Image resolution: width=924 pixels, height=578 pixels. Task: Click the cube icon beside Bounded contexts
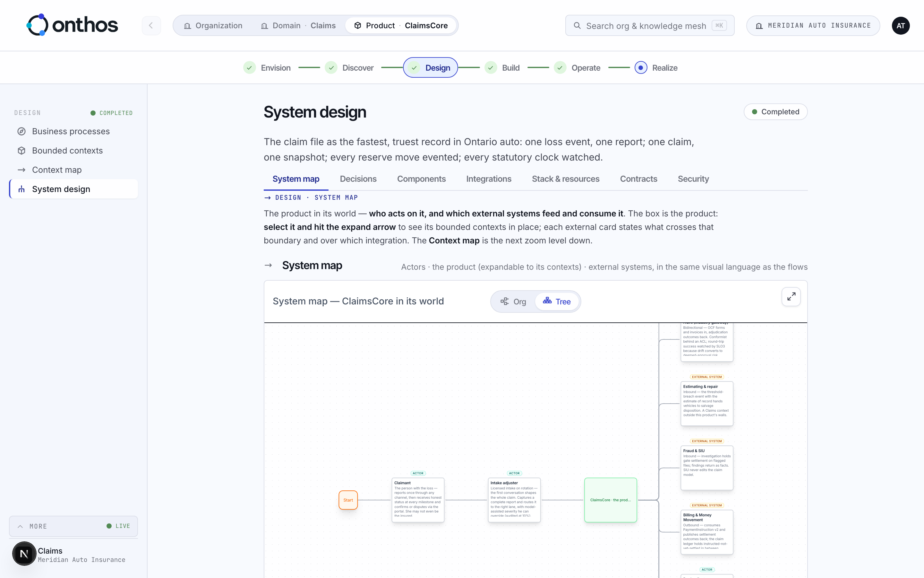click(x=21, y=151)
